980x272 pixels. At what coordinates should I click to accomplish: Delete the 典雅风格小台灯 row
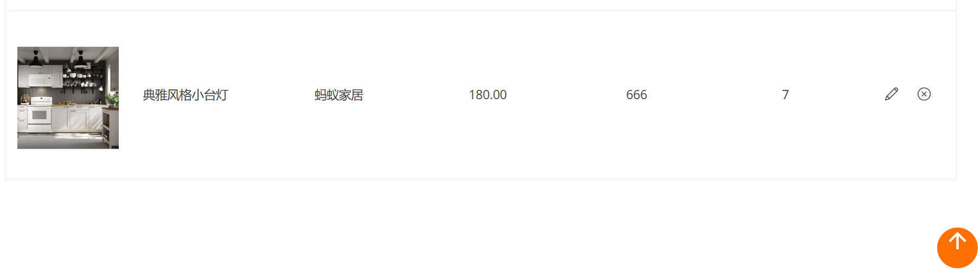tap(924, 94)
